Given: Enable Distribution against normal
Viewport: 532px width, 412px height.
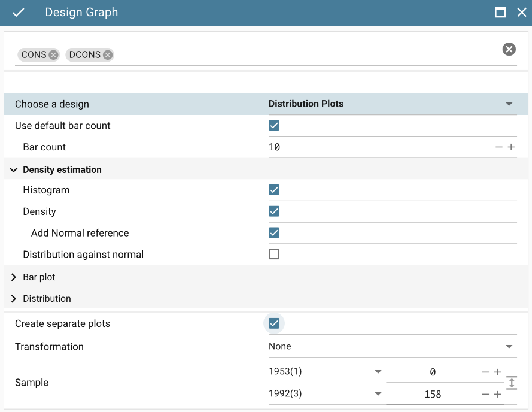Looking at the screenshot, I should [x=274, y=254].
